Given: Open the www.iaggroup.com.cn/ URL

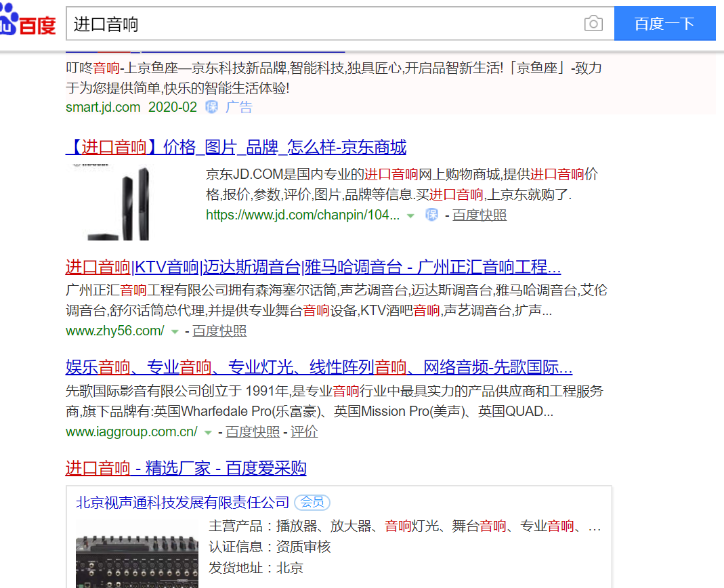Looking at the screenshot, I should 131,432.
